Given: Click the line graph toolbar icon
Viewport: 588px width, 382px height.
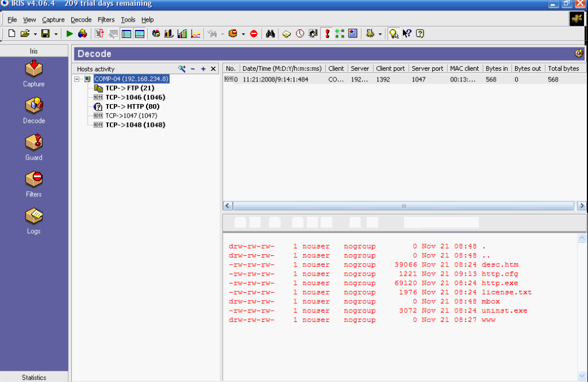Looking at the screenshot, I should pos(196,34).
